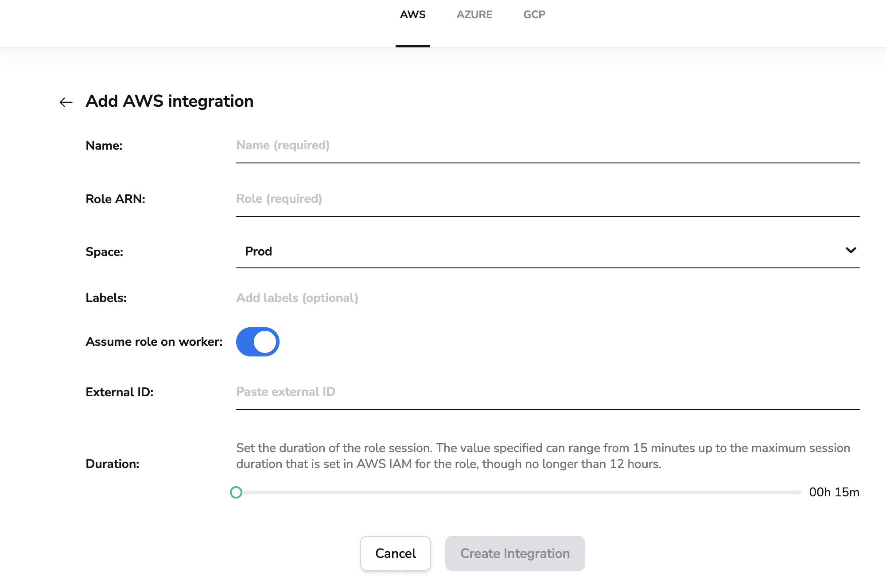Focus the Name (required) input field

[x=548, y=146]
